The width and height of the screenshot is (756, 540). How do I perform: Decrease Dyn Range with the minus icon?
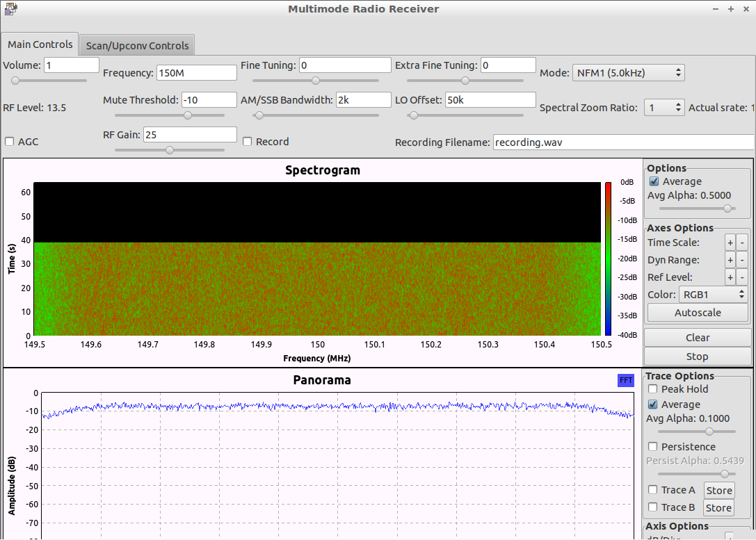click(x=741, y=259)
